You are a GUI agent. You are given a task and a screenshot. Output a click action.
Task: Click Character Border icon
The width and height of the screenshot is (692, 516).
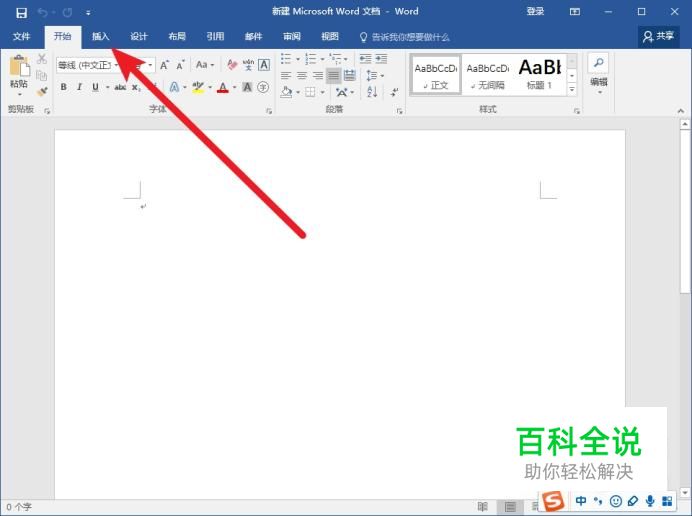(264, 65)
